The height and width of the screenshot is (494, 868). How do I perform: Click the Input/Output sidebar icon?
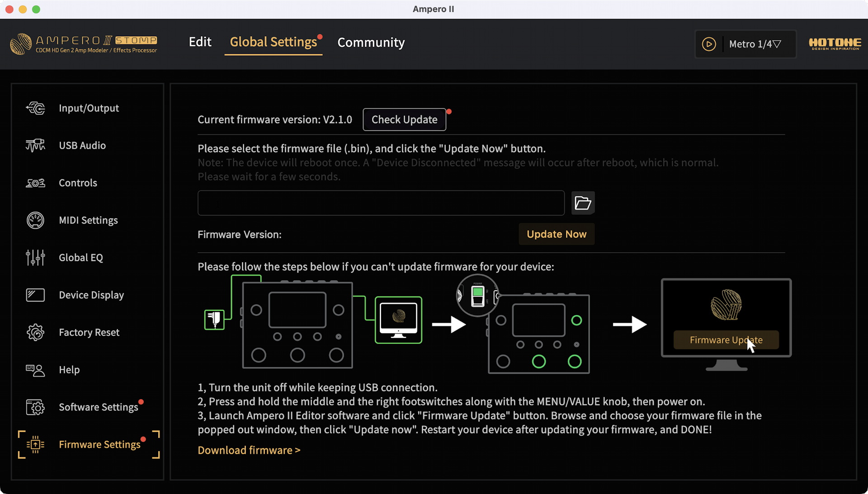pyautogui.click(x=35, y=108)
